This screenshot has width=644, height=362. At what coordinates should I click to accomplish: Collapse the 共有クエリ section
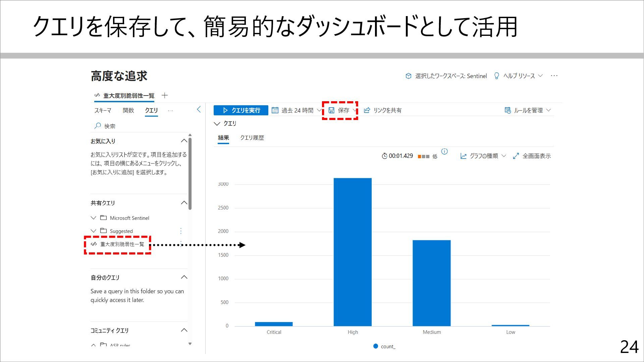point(184,203)
